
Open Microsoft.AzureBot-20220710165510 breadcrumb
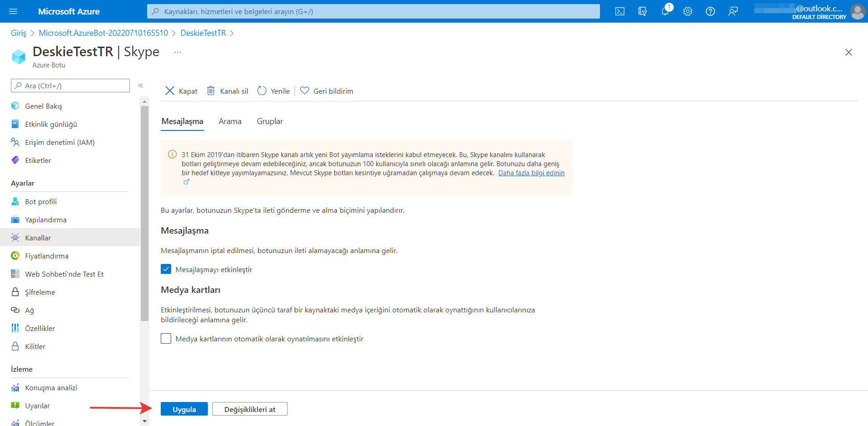tap(103, 33)
